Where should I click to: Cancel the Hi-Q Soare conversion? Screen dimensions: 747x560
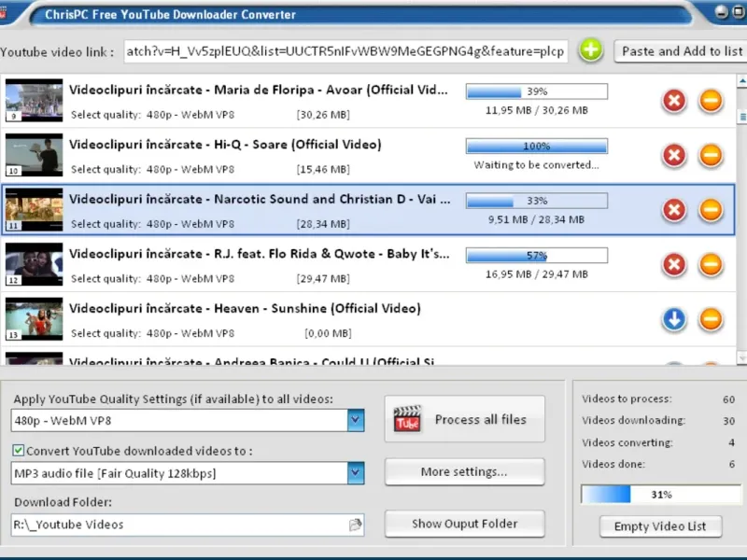coord(674,155)
